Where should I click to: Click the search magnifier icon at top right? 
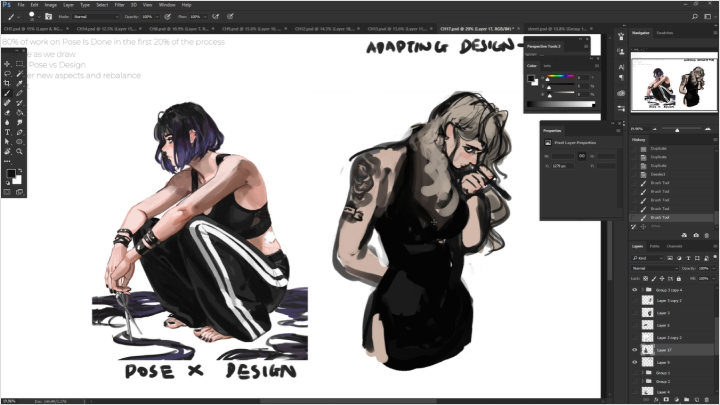(695, 17)
